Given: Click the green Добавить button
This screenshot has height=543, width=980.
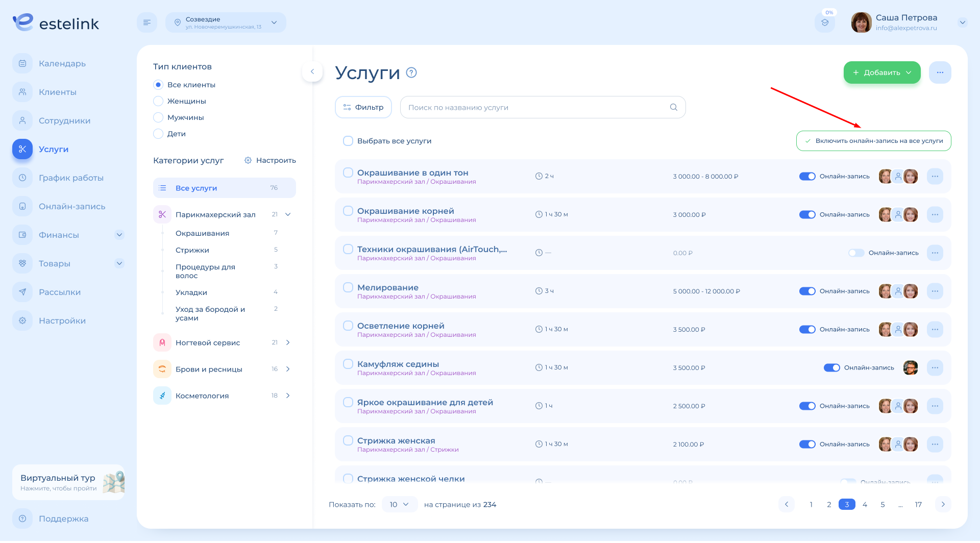Looking at the screenshot, I should [881, 72].
